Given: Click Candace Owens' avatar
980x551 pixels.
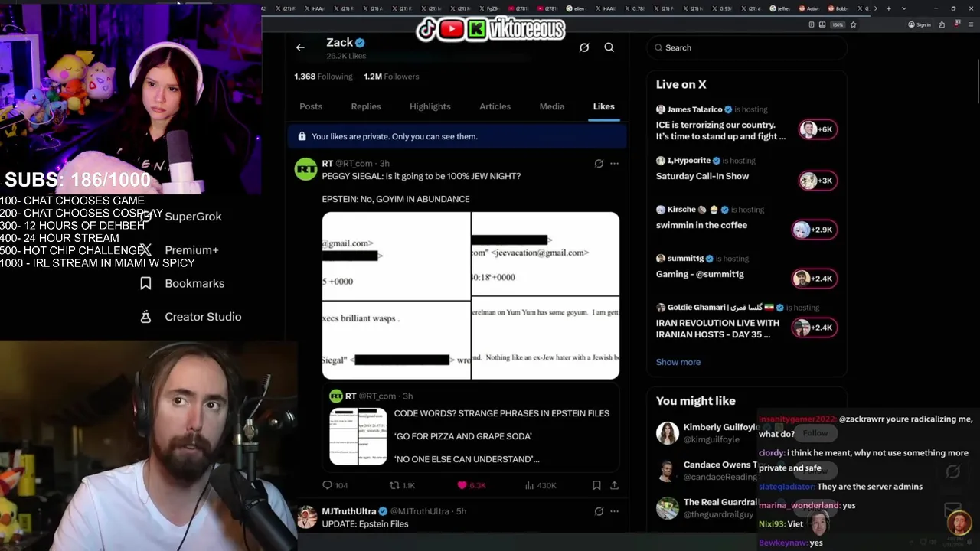Looking at the screenshot, I should click(668, 470).
